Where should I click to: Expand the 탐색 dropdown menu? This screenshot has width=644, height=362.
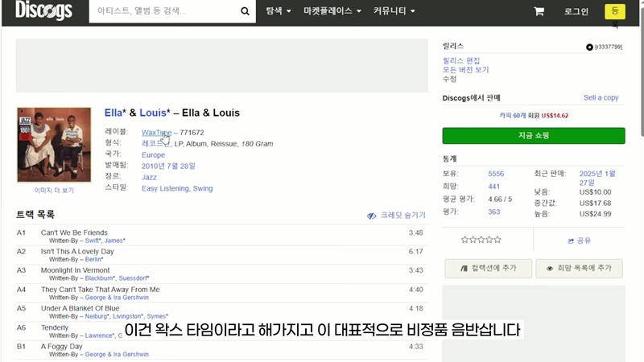coord(278,11)
